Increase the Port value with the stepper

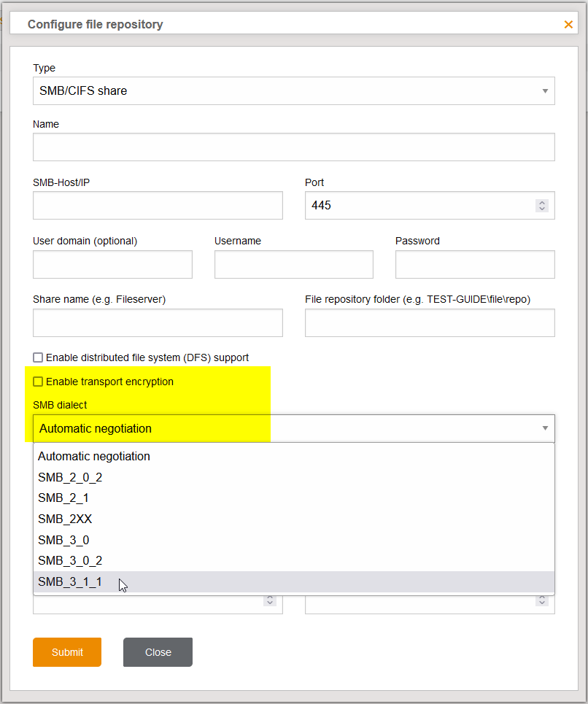tap(541, 202)
